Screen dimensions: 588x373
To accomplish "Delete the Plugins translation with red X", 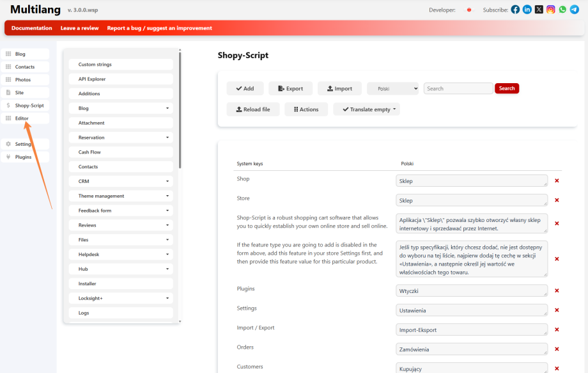I will [x=557, y=290].
